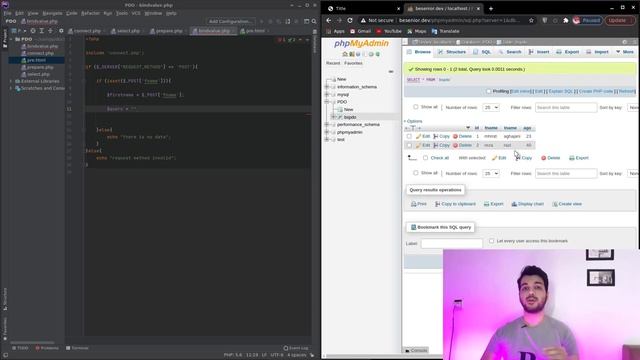The image size is (640, 360).
Task: Click the Create view link
Action: point(567,204)
